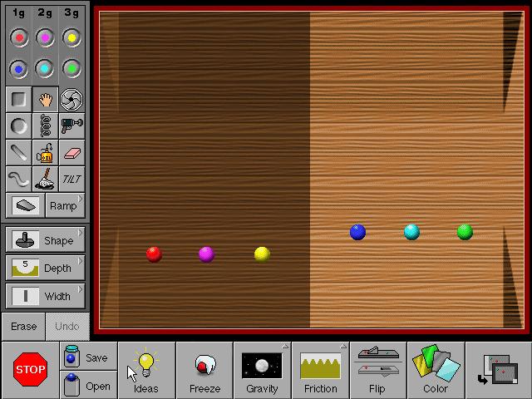Select the hand grab tool
The image size is (532, 399).
45,100
